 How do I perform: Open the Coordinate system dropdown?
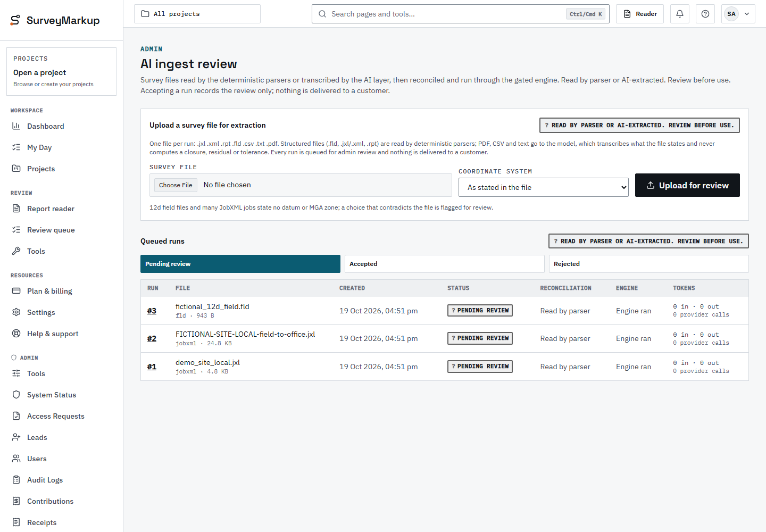[x=544, y=187]
